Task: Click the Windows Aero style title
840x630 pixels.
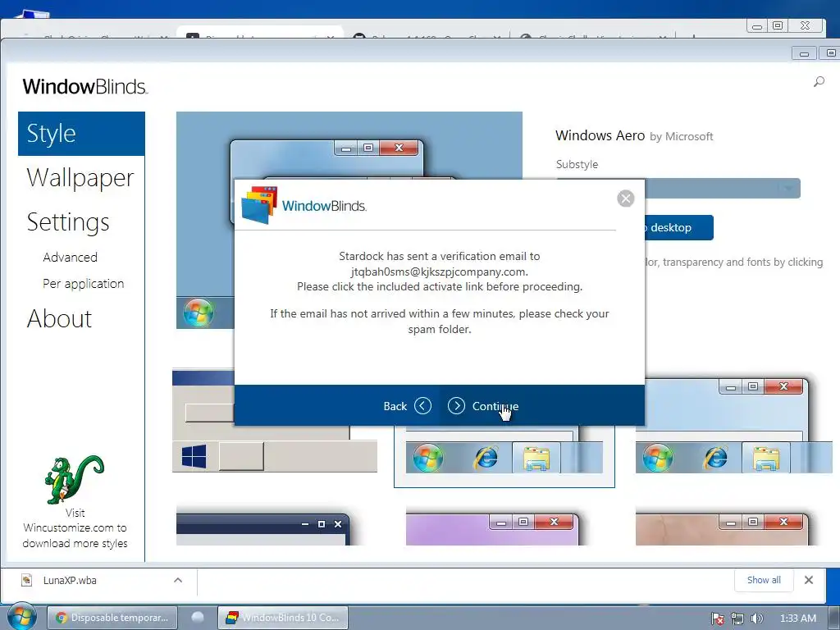Action: click(x=600, y=135)
